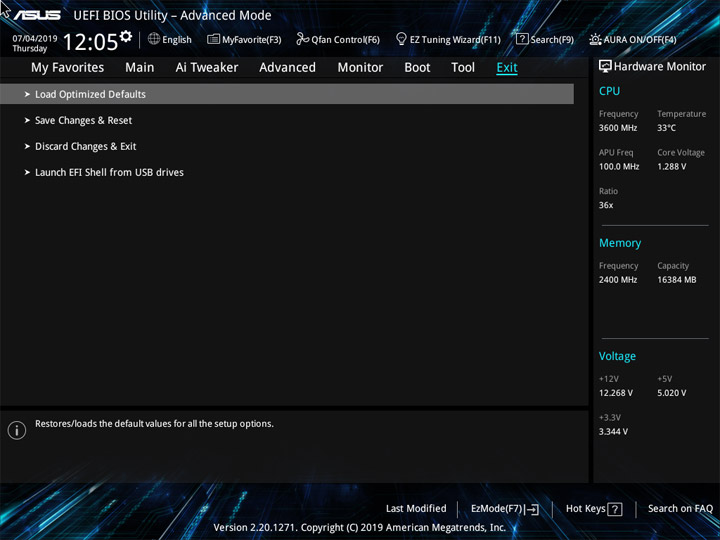The height and width of the screenshot is (540, 720).
Task: Click APU Freq value 100.0 MHz
Action: 619,166
